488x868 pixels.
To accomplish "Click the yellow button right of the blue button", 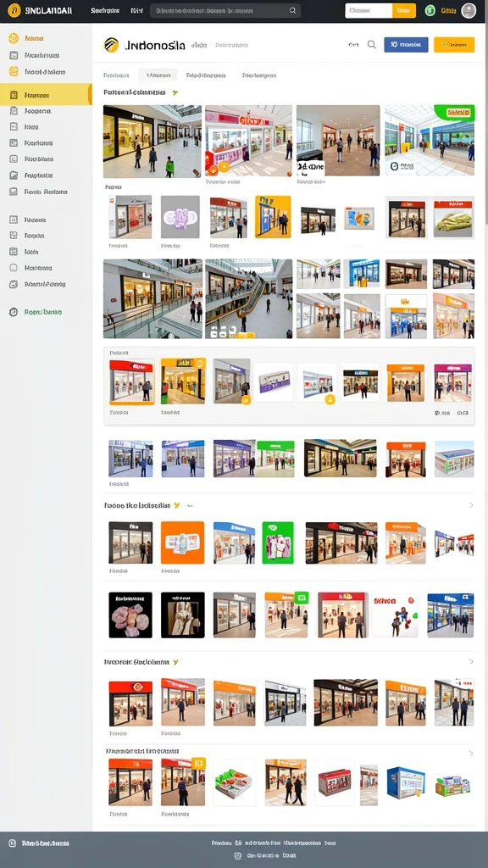I will 454,45.
